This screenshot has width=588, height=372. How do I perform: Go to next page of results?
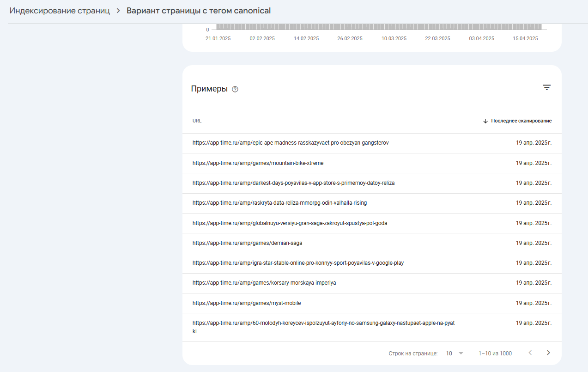pos(548,353)
